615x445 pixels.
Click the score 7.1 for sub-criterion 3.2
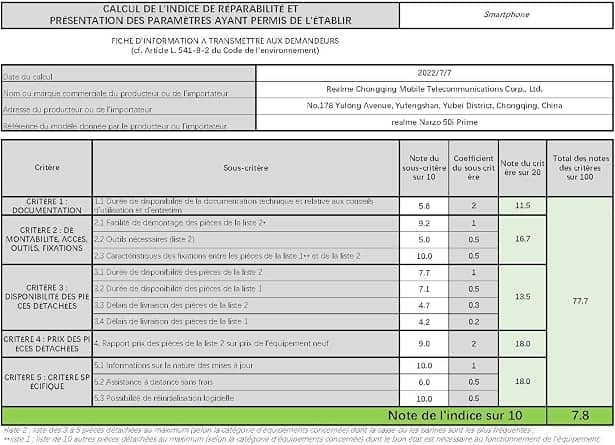click(x=424, y=289)
